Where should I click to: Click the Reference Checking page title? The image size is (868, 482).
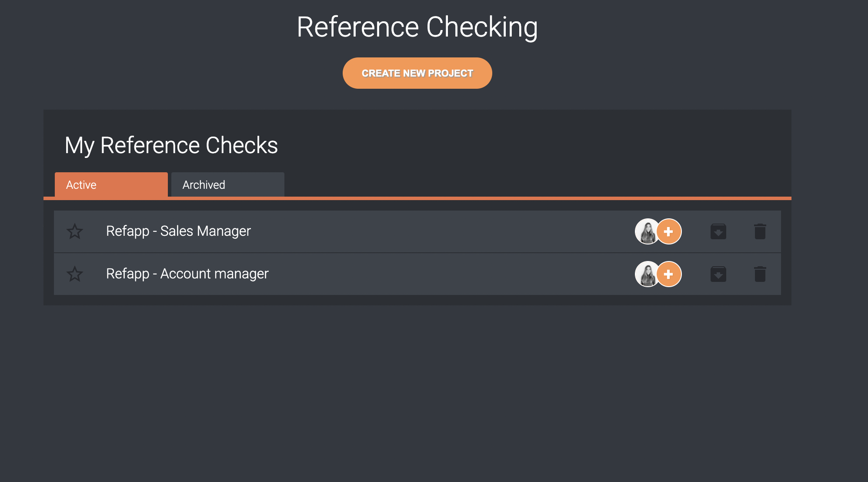click(417, 27)
